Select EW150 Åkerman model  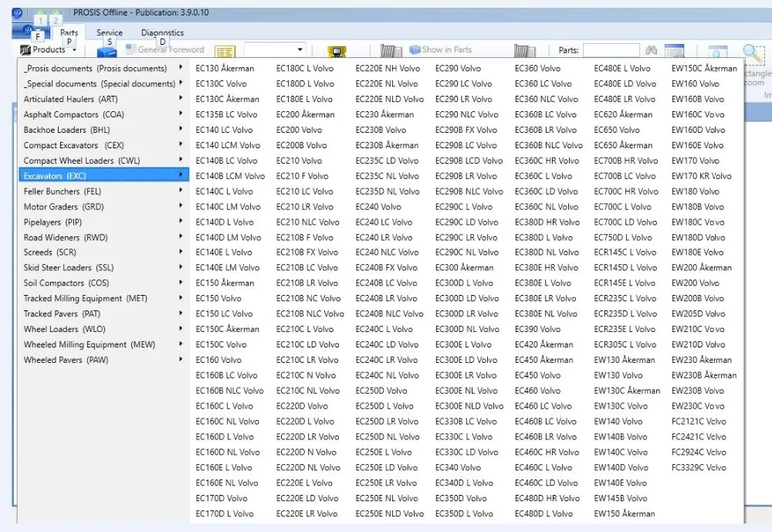625,513
